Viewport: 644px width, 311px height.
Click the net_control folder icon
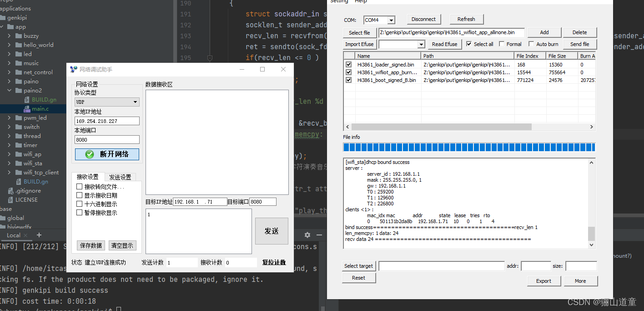click(19, 72)
